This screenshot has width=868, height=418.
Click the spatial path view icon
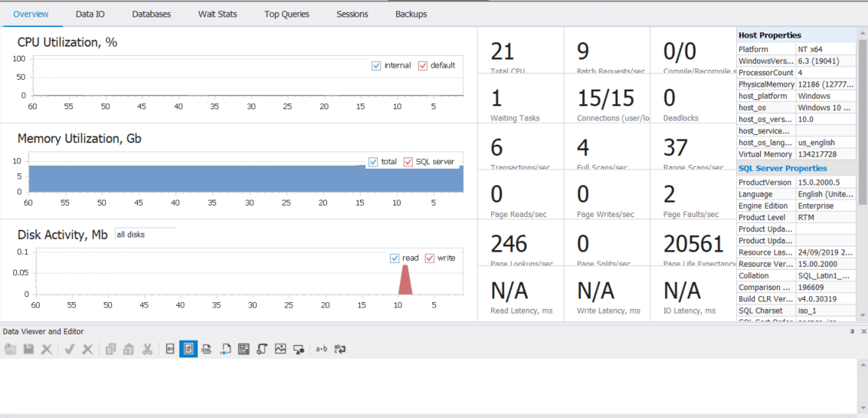point(263,349)
